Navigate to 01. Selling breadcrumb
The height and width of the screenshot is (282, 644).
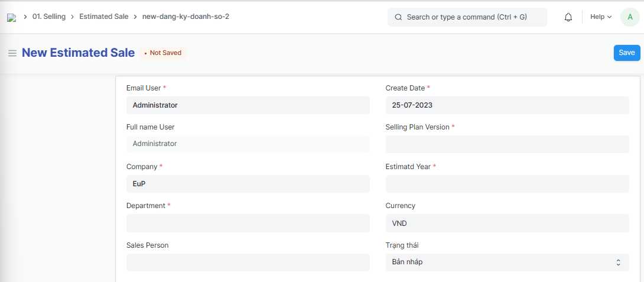[x=49, y=17]
